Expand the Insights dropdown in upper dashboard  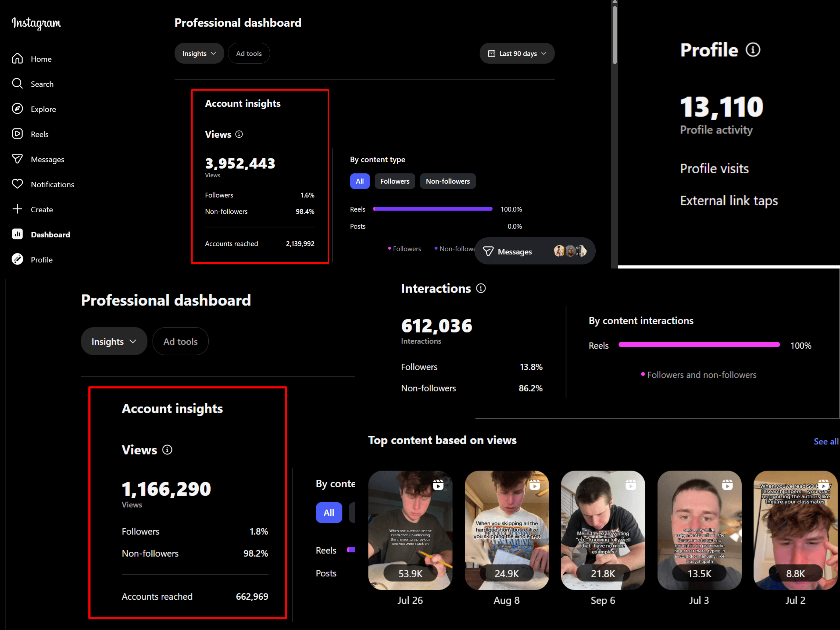[x=199, y=53]
